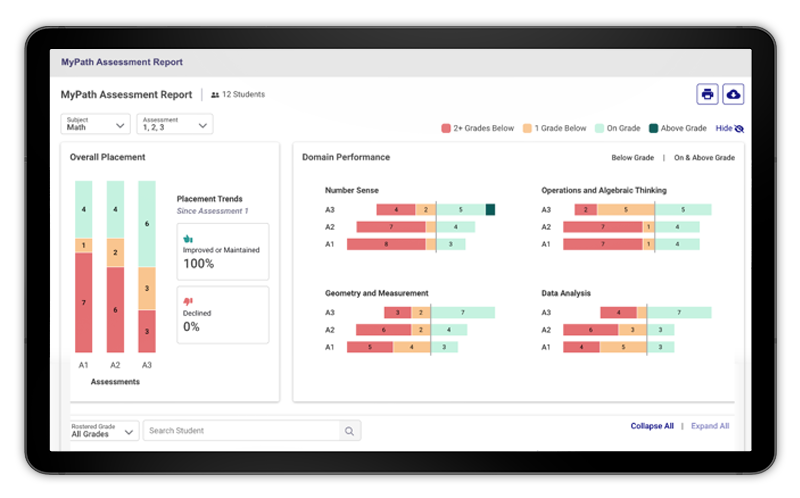Click the Domain Performance title
This screenshot has width=800, height=498.
[x=346, y=157]
